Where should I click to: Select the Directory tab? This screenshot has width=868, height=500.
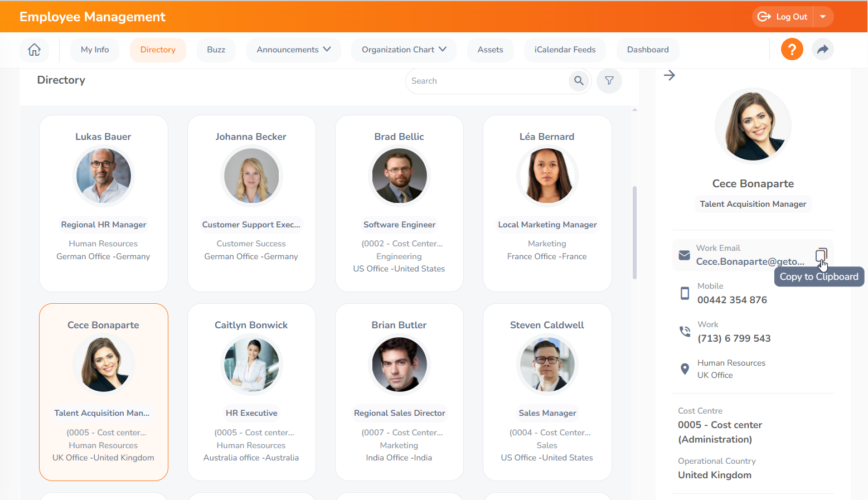[158, 50]
